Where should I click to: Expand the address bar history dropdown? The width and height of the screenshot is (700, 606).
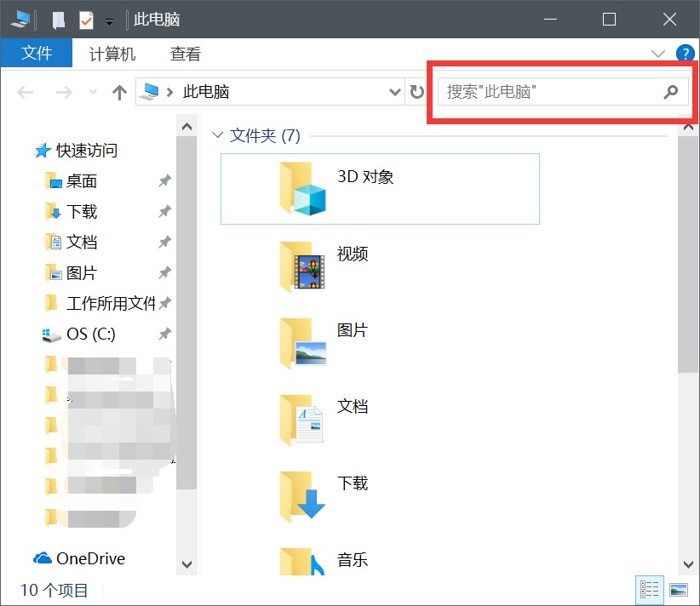click(394, 92)
